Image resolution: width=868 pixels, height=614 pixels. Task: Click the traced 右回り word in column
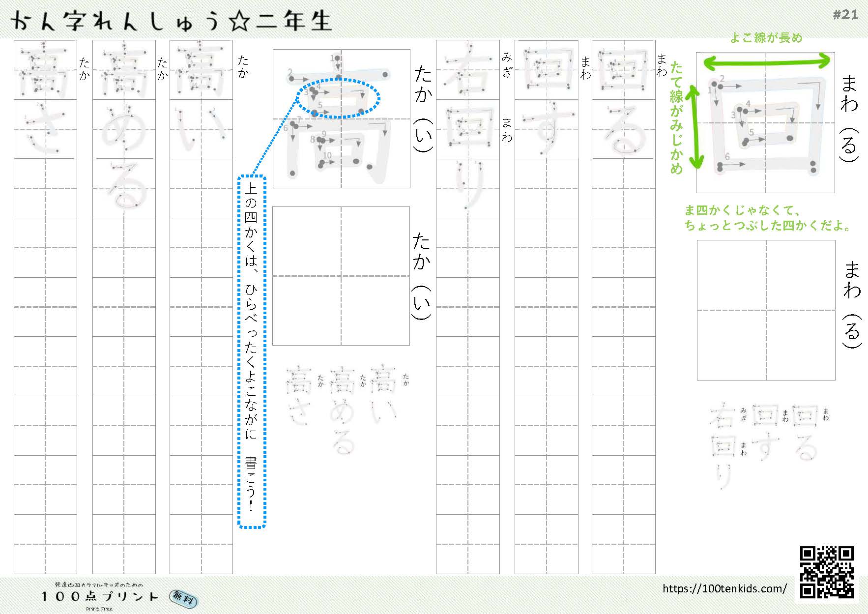467,128
